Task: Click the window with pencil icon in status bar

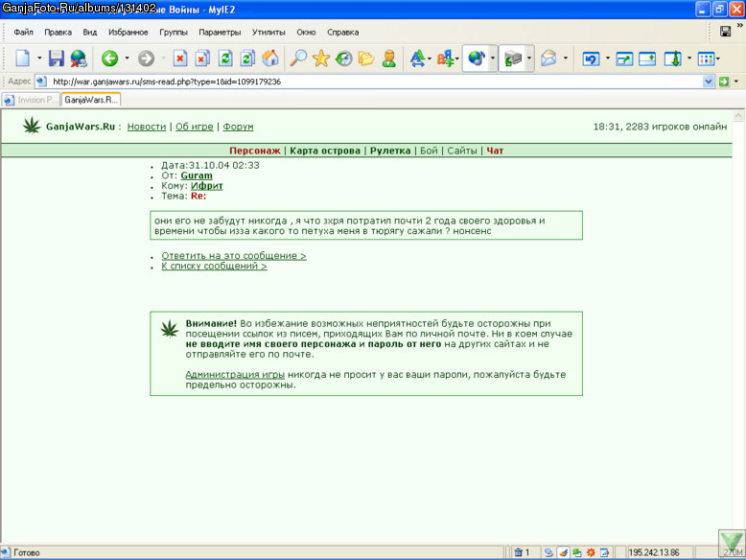Action: [x=605, y=552]
